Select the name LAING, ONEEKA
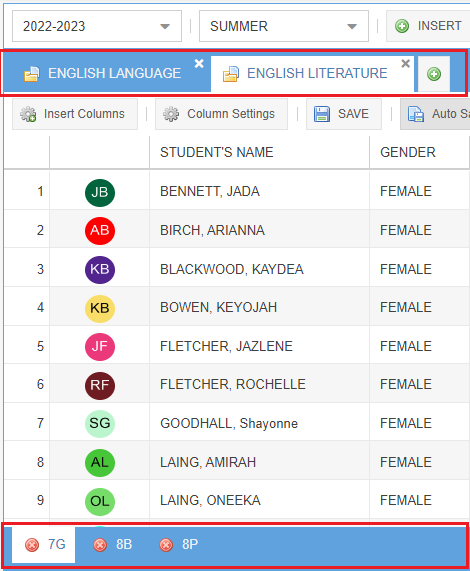The image size is (470, 571). tap(210, 501)
